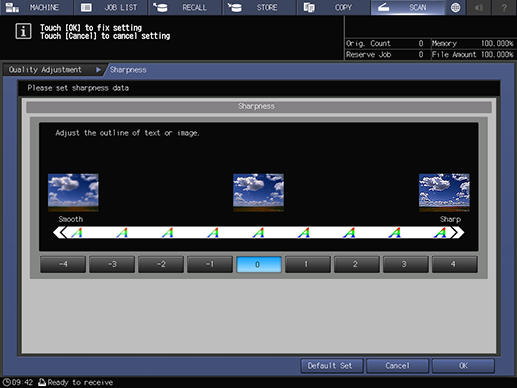The width and height of the screenshot is (517, 388).
Task: Open the MACHINE tab
Action: [36, 7]
